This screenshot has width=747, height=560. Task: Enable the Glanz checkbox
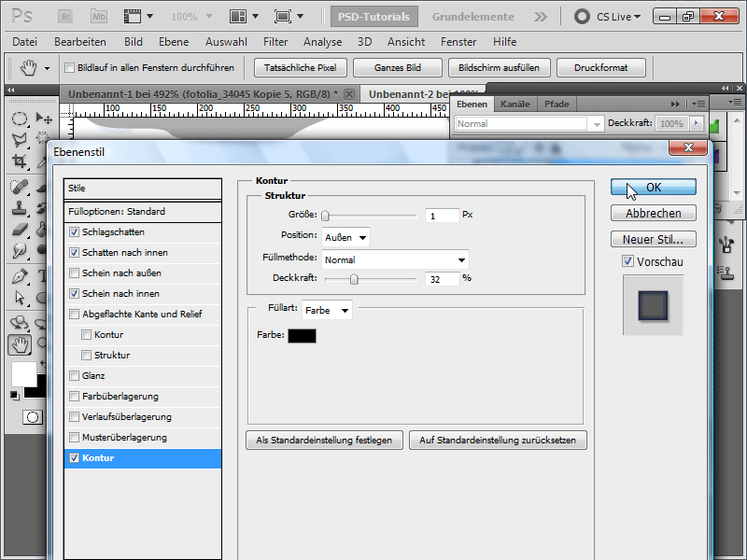74,376
